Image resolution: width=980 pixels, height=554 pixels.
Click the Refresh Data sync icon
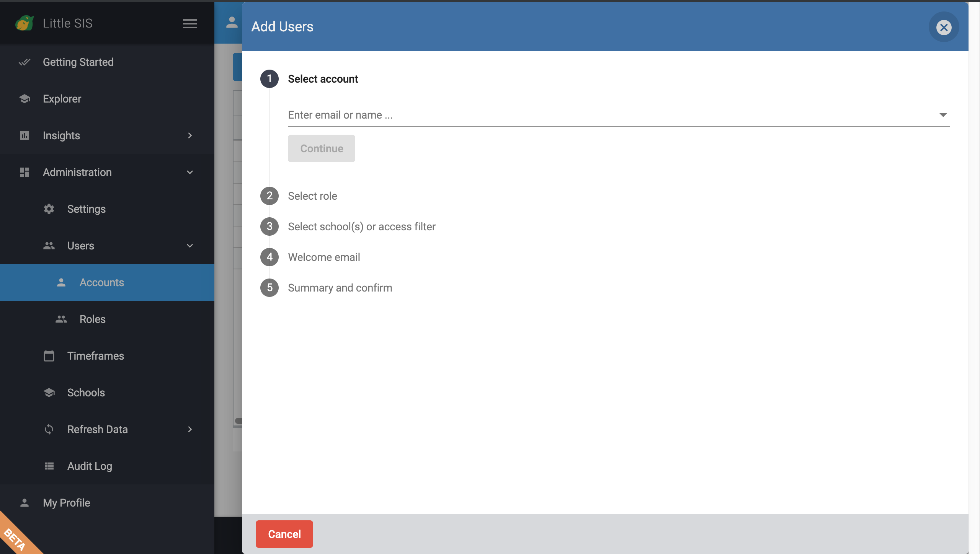pos(49,429)
